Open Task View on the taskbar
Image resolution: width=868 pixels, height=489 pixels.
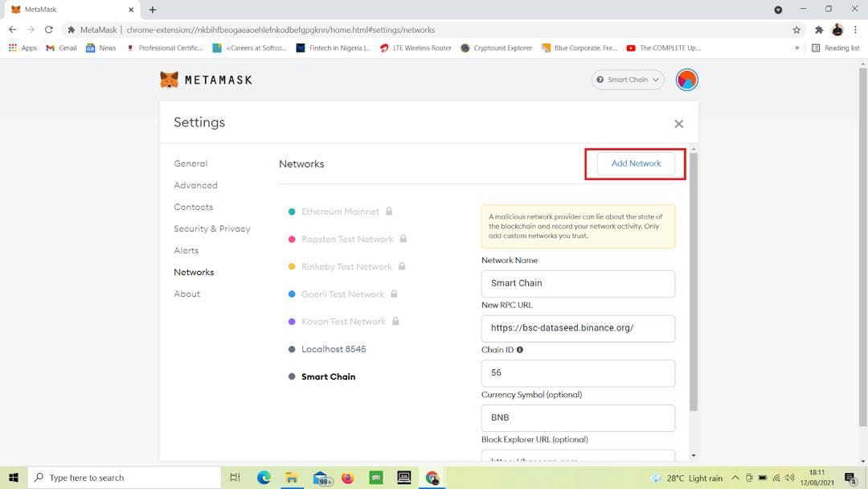click(235, 478)
